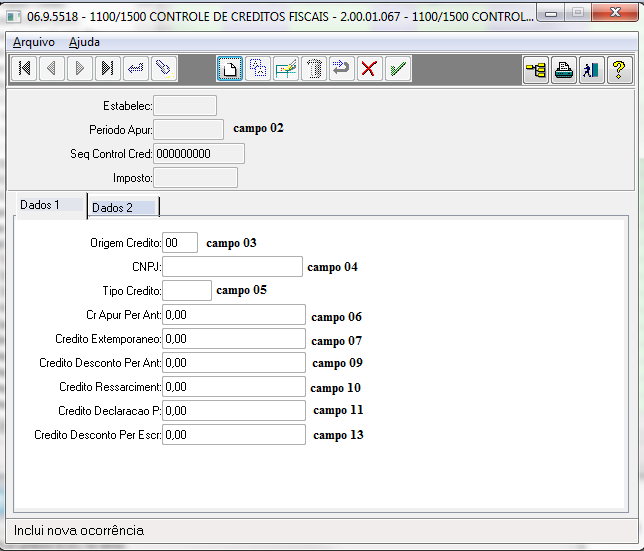
Task: Minimize the window
Action: (551, 13)
